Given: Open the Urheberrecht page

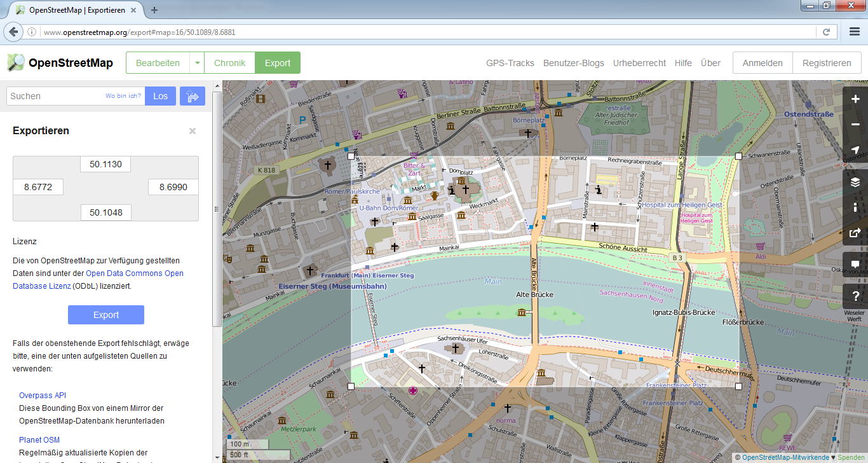Looking at the screenshot, I should coord(639,63).
